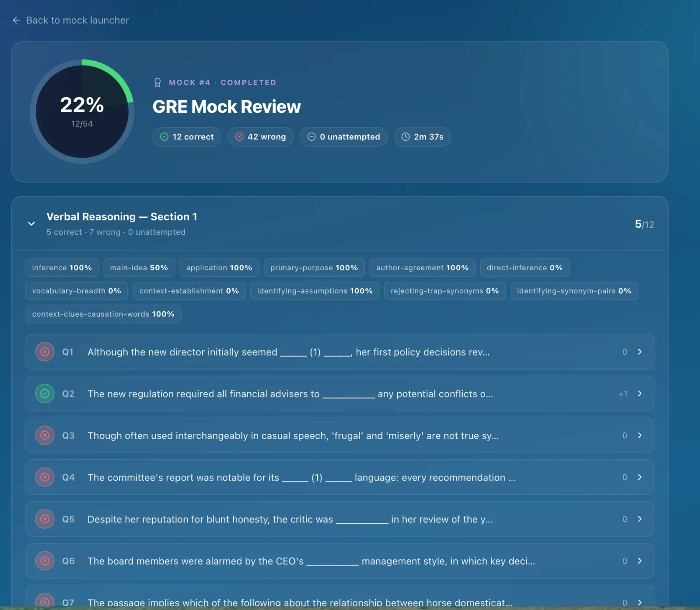Expand Q3 using its right chevron

point(640,435)
